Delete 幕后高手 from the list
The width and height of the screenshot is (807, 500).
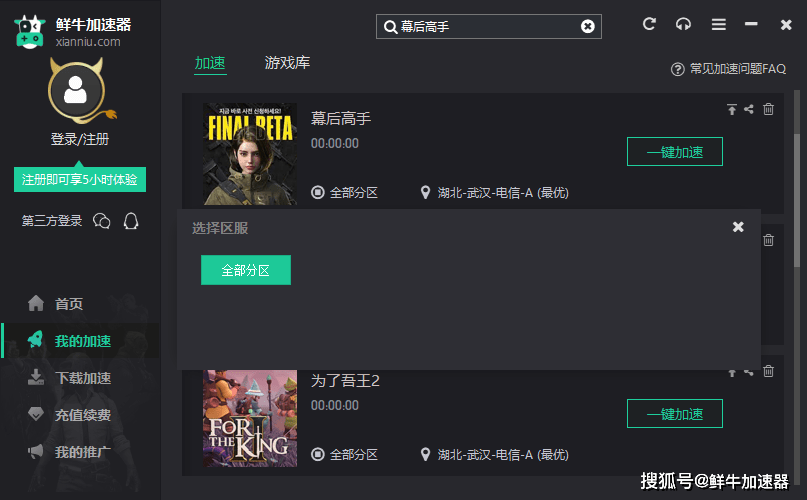(768, 109)
